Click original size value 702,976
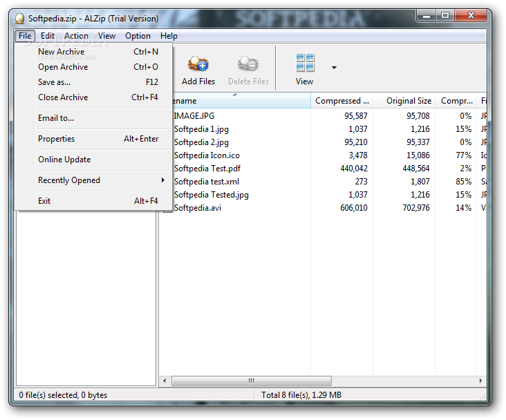 [416, 208]
